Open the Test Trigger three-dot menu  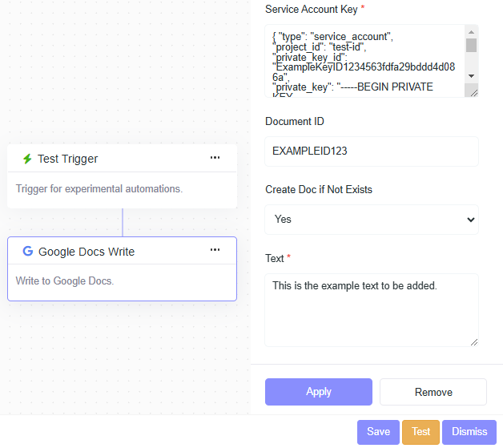point(215,158)
